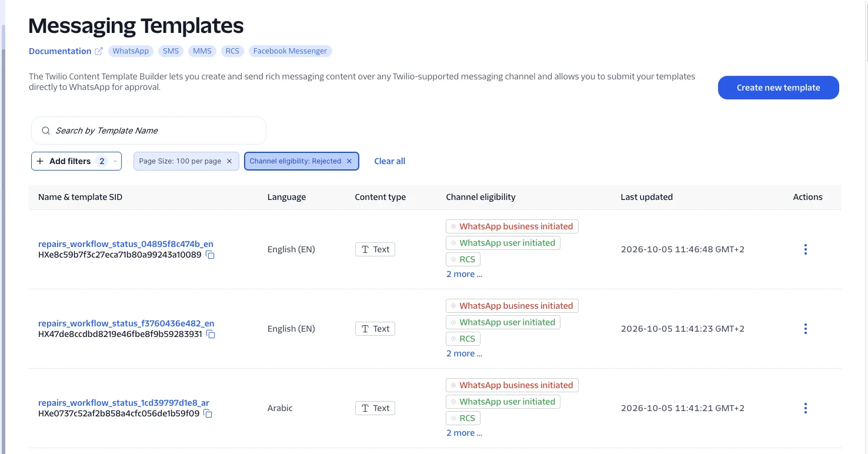The width and height of the screenshot is (868, 454).
Task: Open actions menu for the f3760436e482_en template
Action: (805, 329)
